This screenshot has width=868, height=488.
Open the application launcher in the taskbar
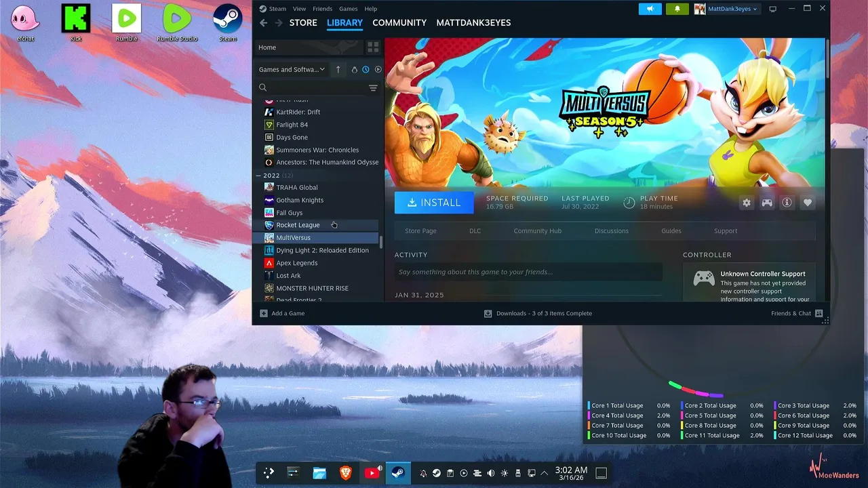[x=269, y=473]
